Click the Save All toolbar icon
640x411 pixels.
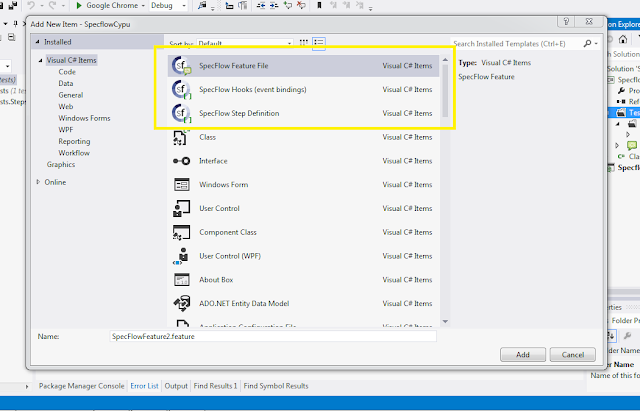12,5
